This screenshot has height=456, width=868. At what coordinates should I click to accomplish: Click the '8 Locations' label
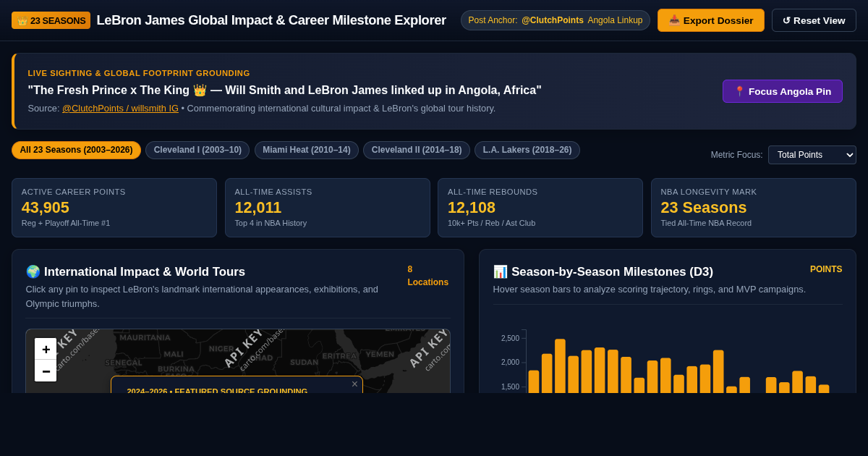point(427,276)
